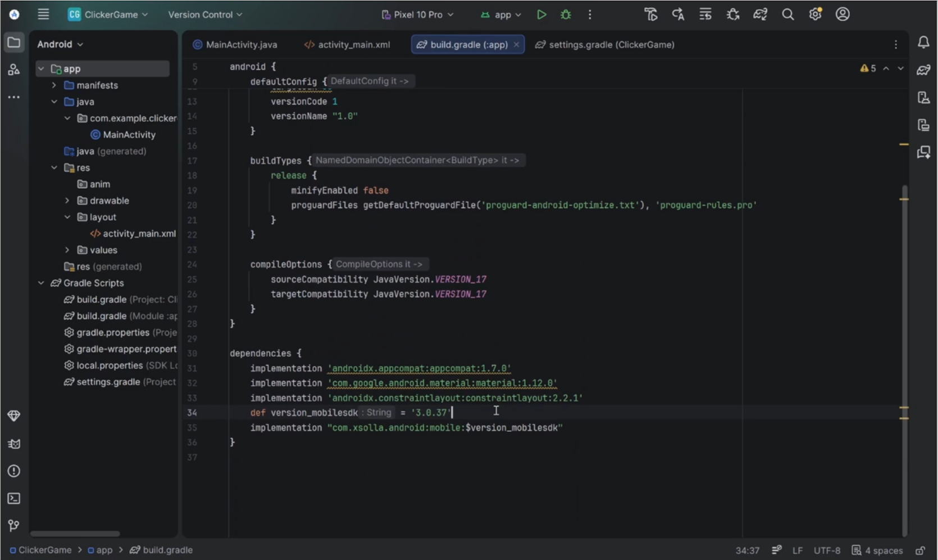
Task: Open the Version Control menu
Action: click(x=205, y=15)
